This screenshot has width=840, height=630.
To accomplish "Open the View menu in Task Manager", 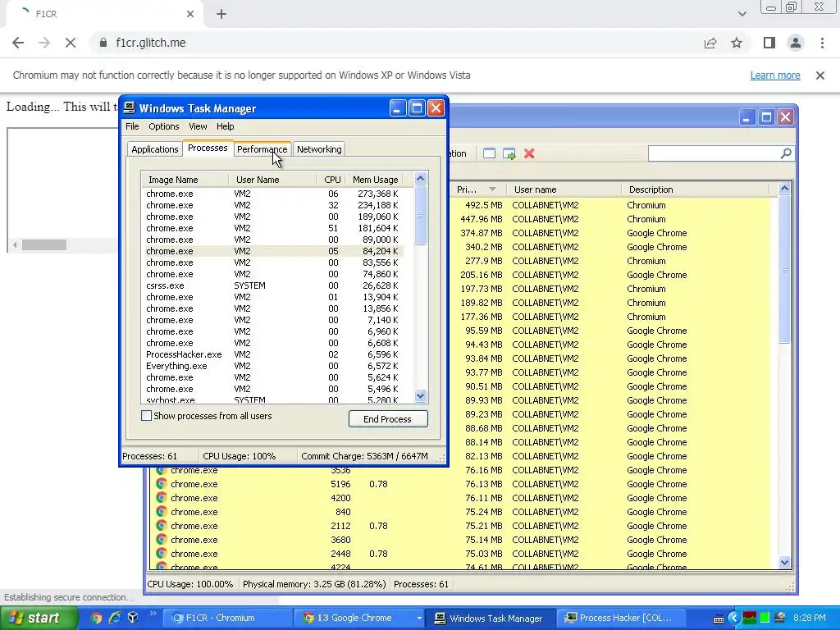I will (198, 126).
